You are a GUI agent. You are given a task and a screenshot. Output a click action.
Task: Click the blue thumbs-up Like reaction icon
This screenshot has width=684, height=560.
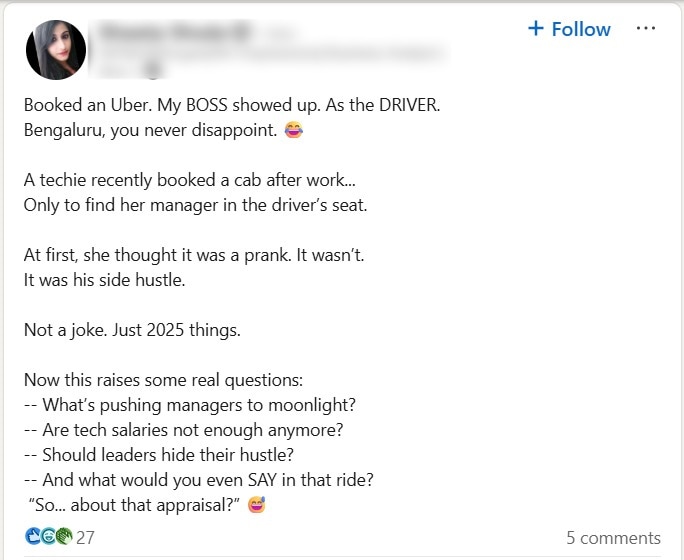click(x=32, y=537)
